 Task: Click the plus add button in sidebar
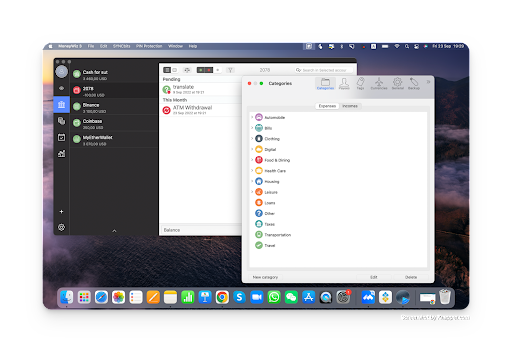click(x=61, y=212)
